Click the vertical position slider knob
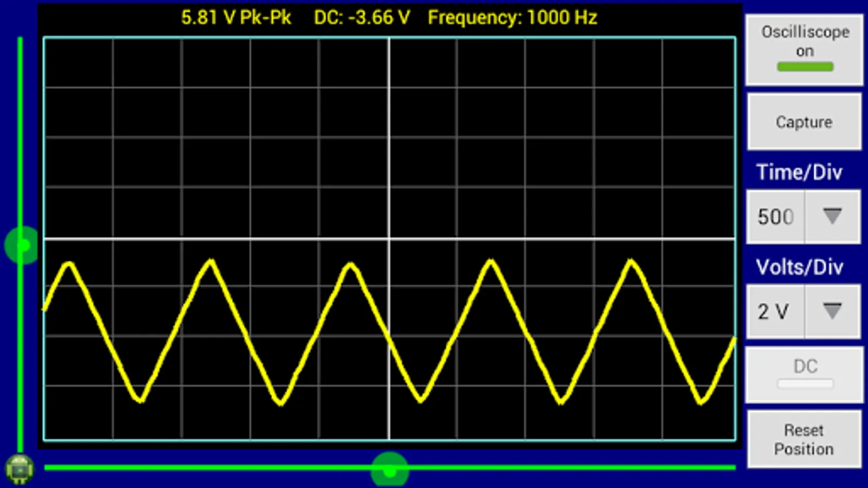The width and height of the screenshot is (868, 488). (22, 246)
